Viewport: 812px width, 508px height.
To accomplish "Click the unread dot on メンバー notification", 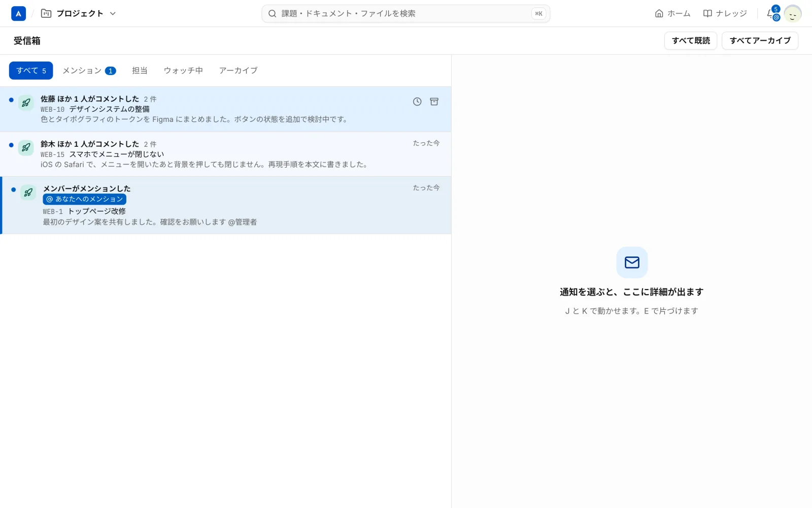I will [x=14, y=189].
